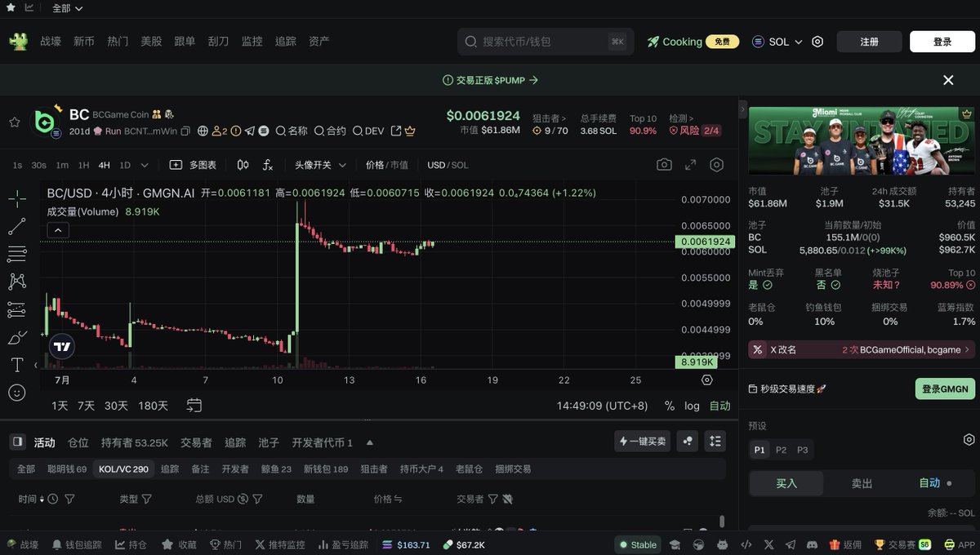Copy the BCNT...mWin contract address
The image size is (980, 555).
(185, 131)
